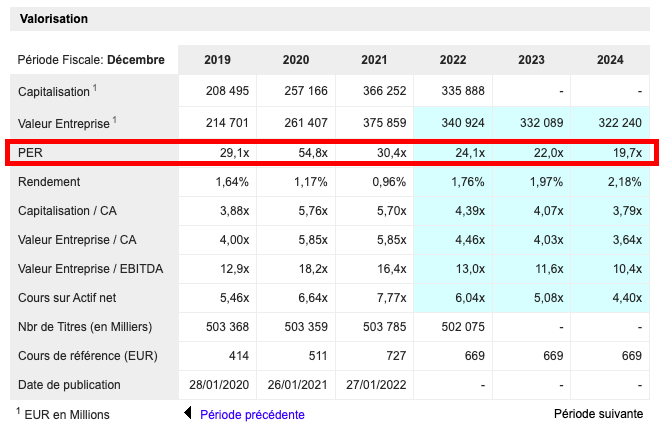This screenshot has width=663, height=428.
Task: Click the Valeur Entreprise / CA row label
Action: coord(77,240)
